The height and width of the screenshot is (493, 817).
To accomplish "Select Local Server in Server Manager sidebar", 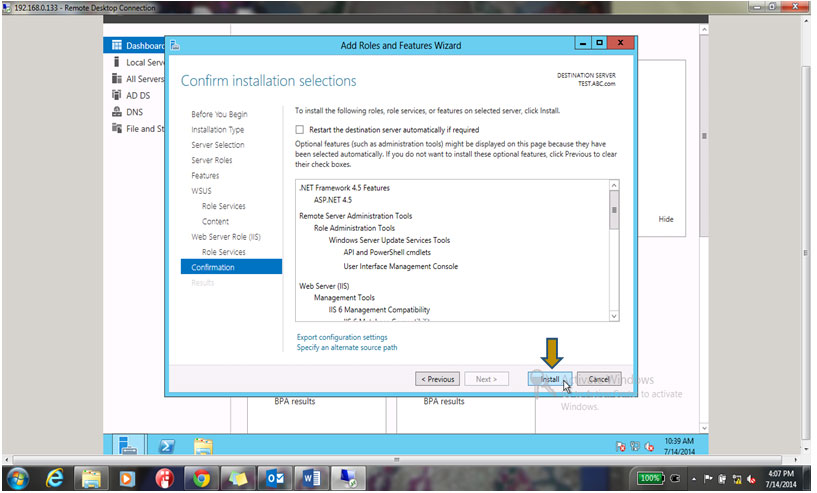I will click(139, 62).
